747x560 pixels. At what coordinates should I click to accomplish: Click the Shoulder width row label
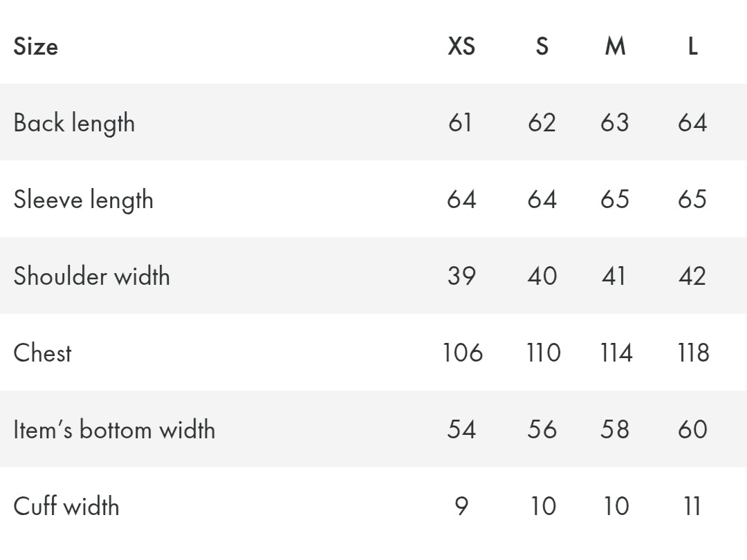click(x=91, y=277)
